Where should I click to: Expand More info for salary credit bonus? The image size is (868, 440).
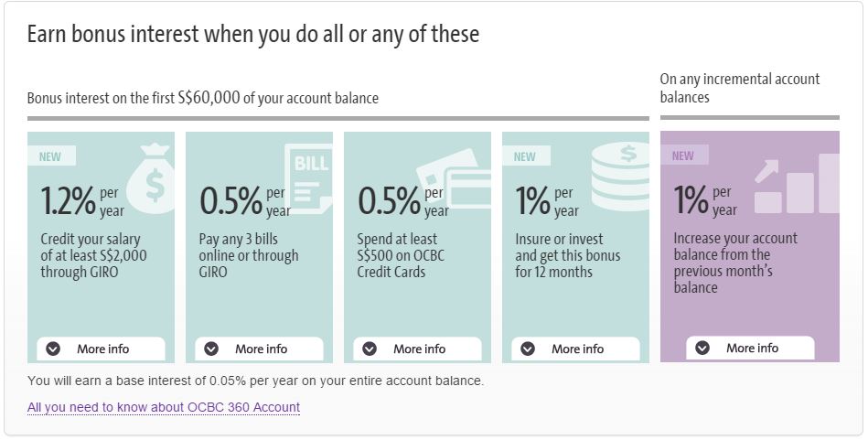click(102, 349)
